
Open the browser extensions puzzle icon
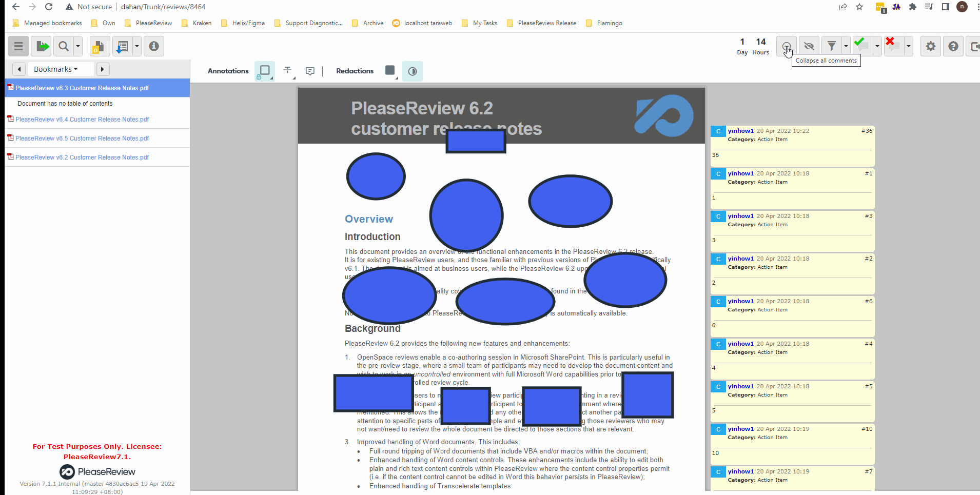912,7
